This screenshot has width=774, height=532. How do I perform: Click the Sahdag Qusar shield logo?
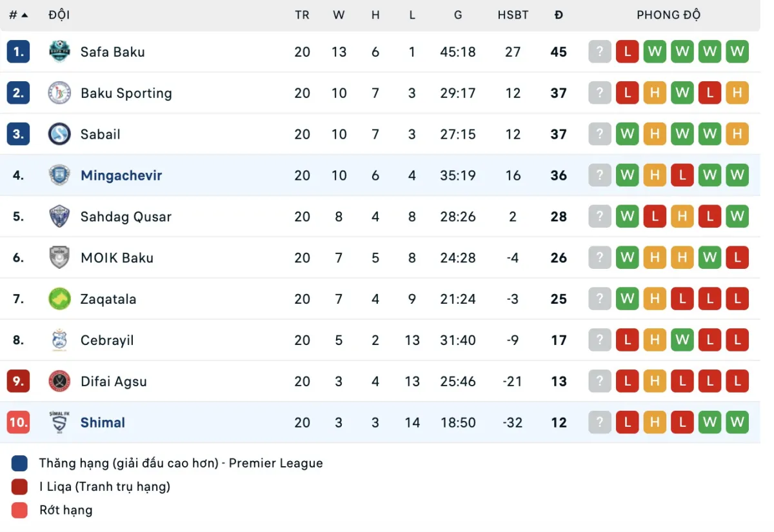59,217
